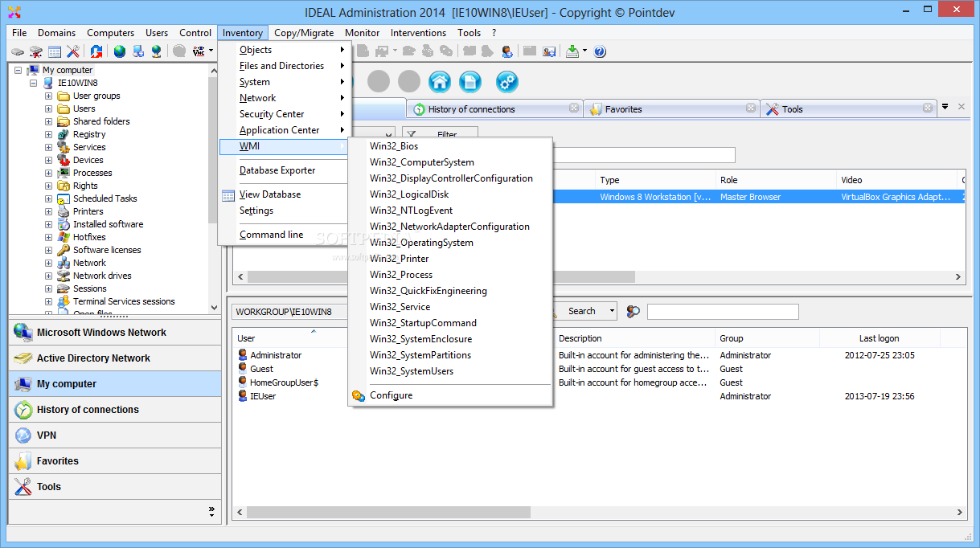Select the Guest user row

click(x=598, y=369)
